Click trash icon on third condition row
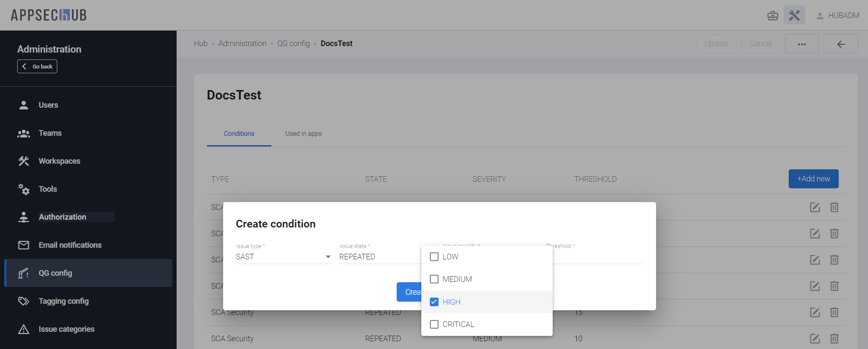 tap(834, 260)
